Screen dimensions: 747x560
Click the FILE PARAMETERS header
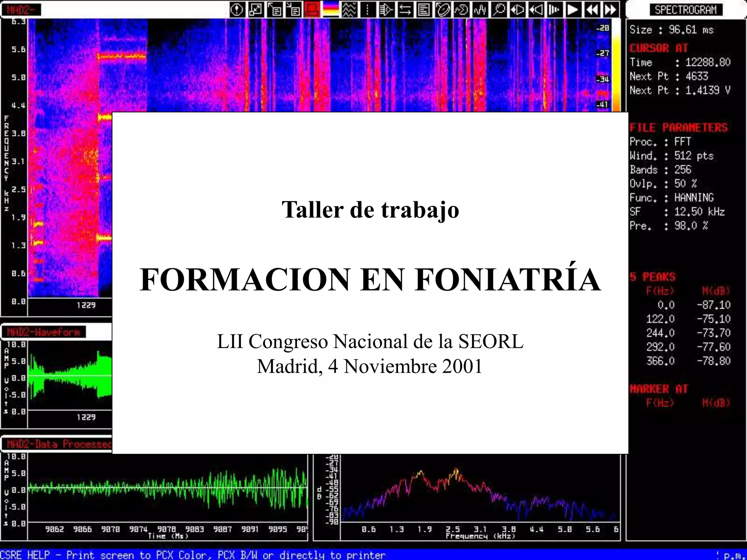click(678, 128)
